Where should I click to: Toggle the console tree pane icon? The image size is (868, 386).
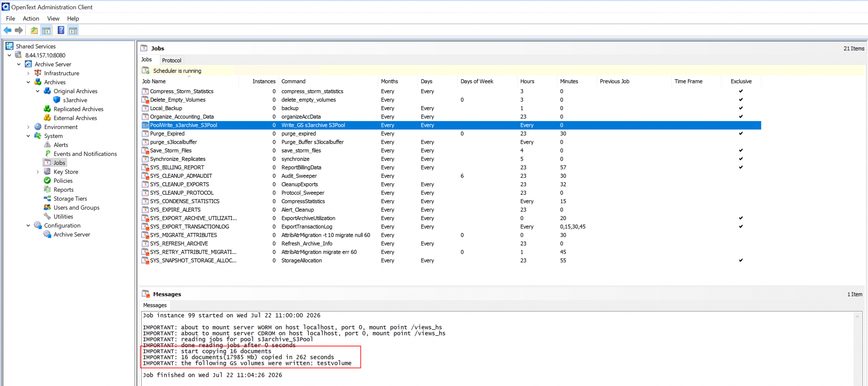tap(46, 30)
